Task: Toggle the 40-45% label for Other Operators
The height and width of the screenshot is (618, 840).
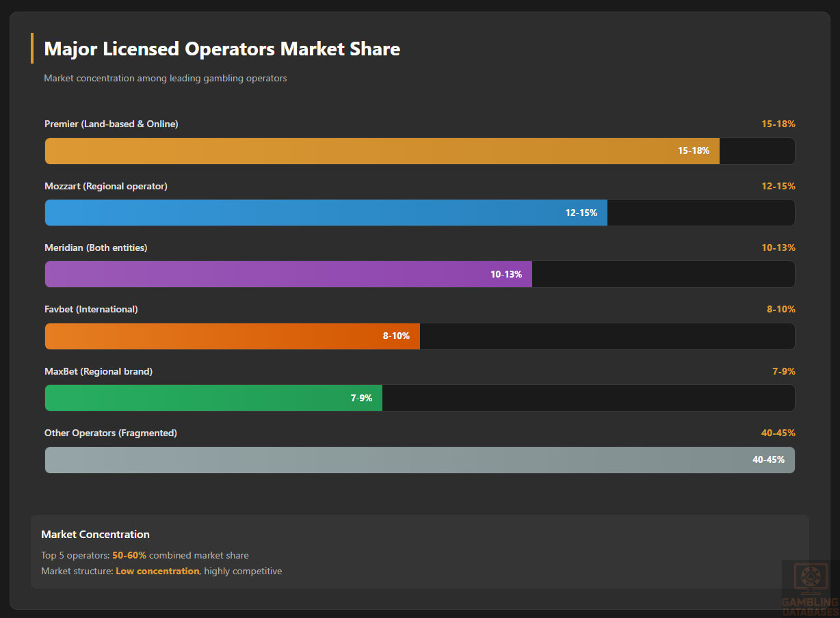Action: coord(767,459)
